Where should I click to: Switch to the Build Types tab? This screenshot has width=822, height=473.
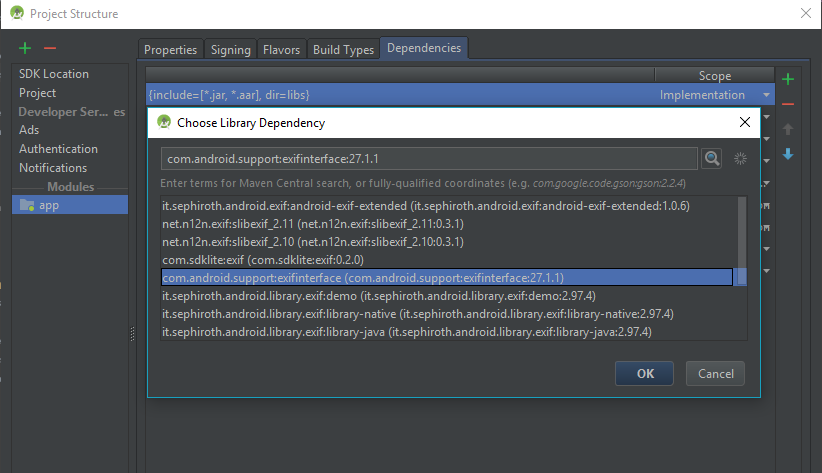[x=343, y=49]
